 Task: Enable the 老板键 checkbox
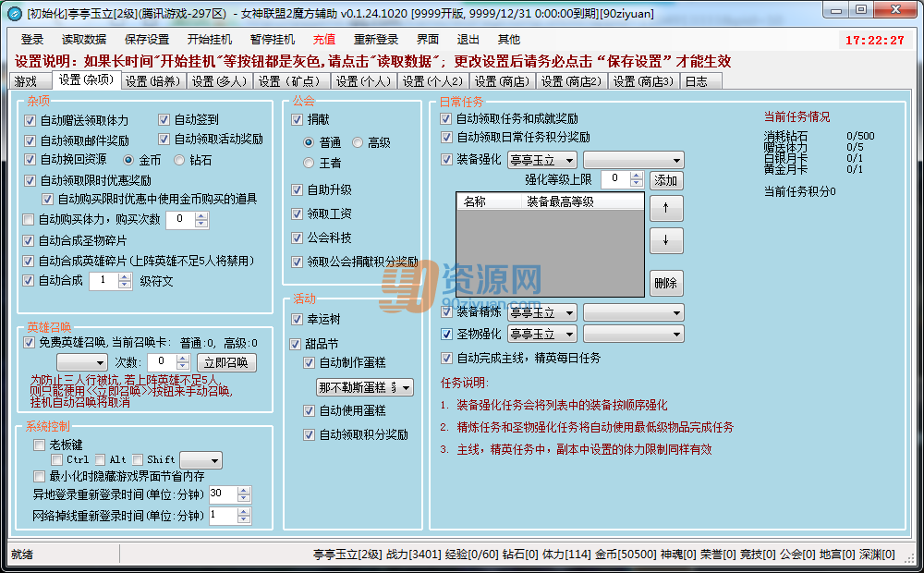(40, 445)
